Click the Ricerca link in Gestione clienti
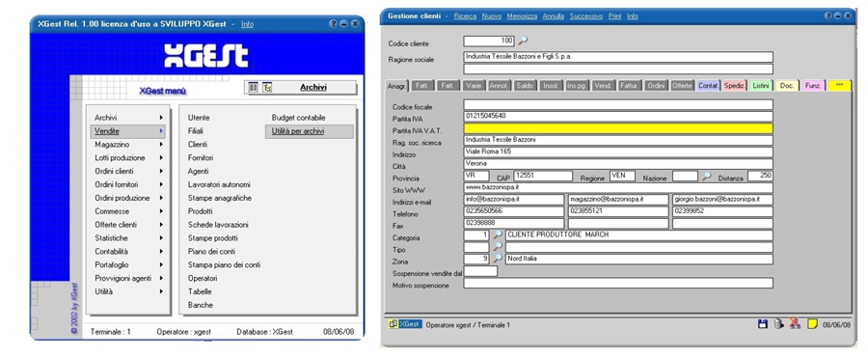The height and width of the screenshot is (357, 868). point(465,16)
